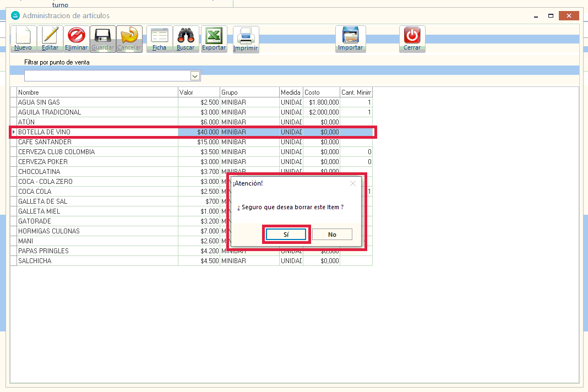Close the ¡Atención! dialog with X

click(x=353, y=183)
